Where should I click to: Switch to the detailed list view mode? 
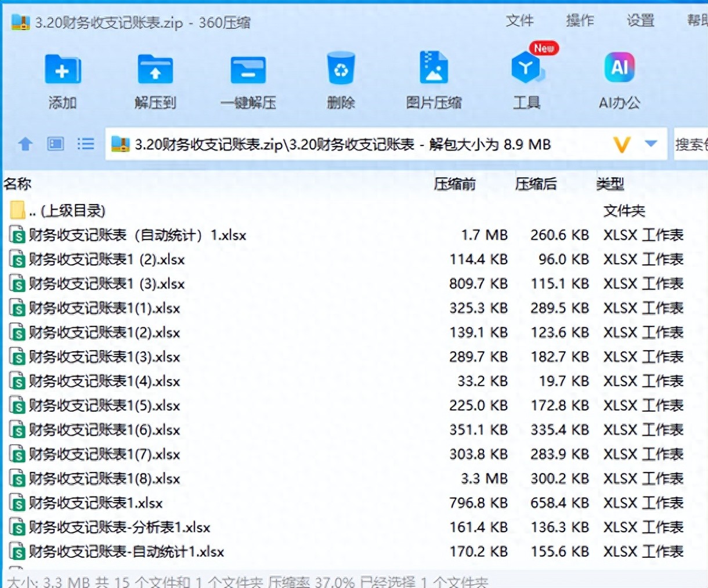85,144
